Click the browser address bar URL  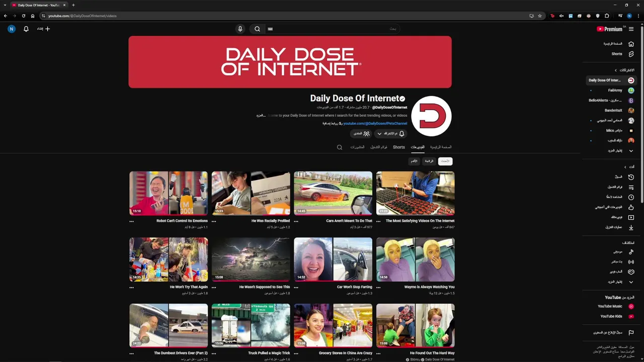coord(83,16)
